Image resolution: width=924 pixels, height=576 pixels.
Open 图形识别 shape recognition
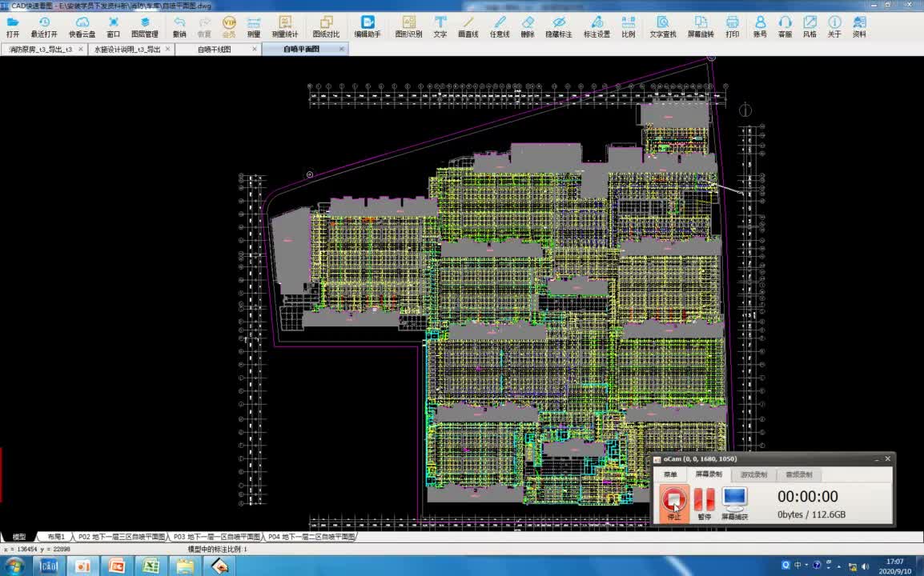click(x=408, y=27)
